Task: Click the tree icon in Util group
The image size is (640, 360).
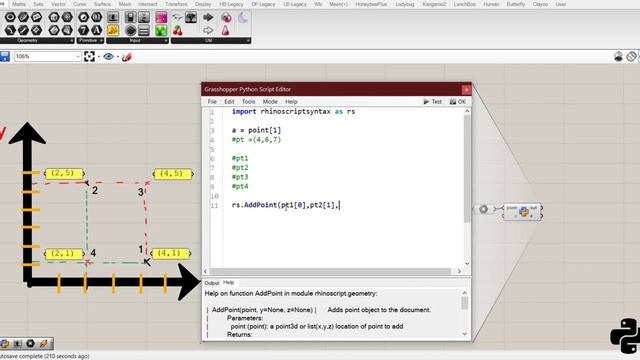Action: click(191, 17)
